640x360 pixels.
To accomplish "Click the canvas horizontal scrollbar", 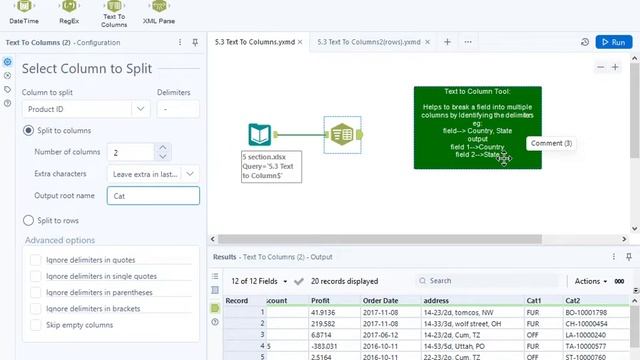I will (x=380, y=239).
